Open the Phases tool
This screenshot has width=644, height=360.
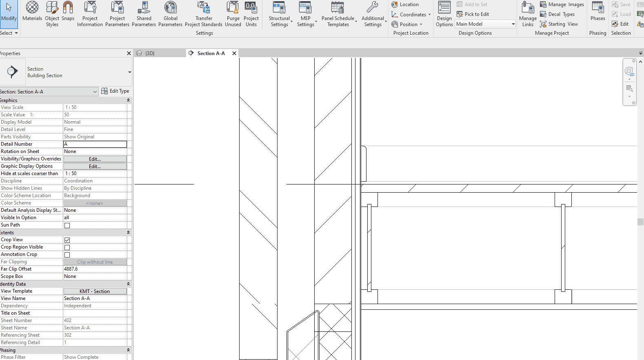pos(597,11)
